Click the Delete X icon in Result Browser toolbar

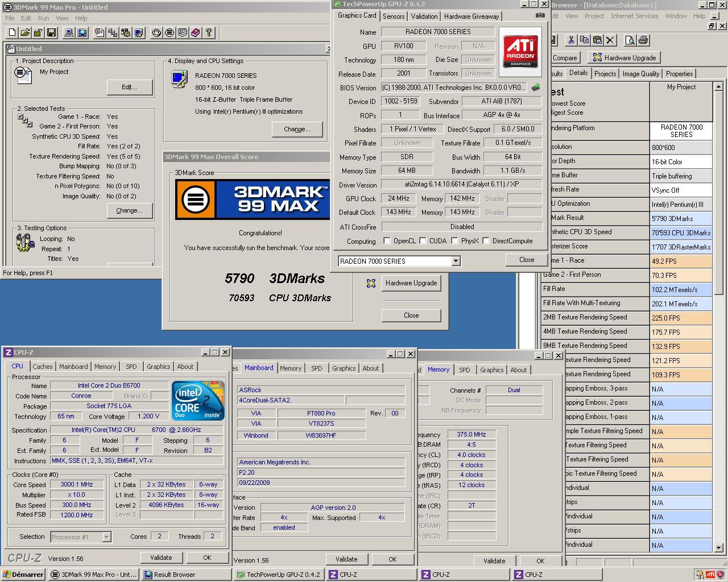(610, 40)
